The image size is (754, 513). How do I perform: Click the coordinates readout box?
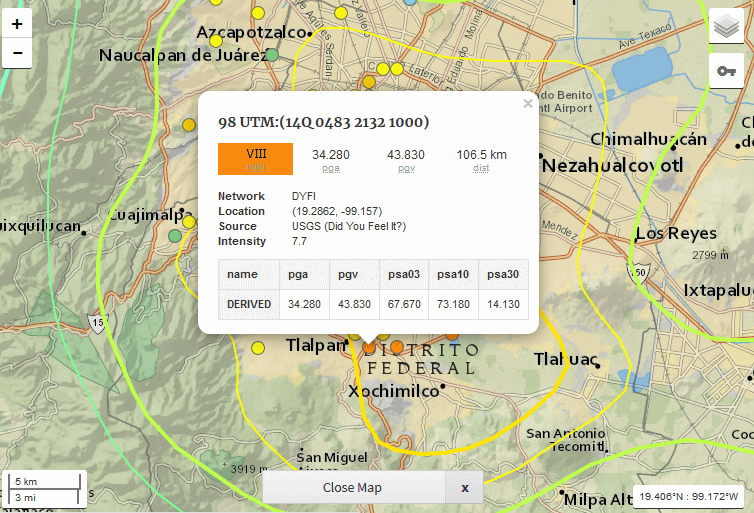690,496
